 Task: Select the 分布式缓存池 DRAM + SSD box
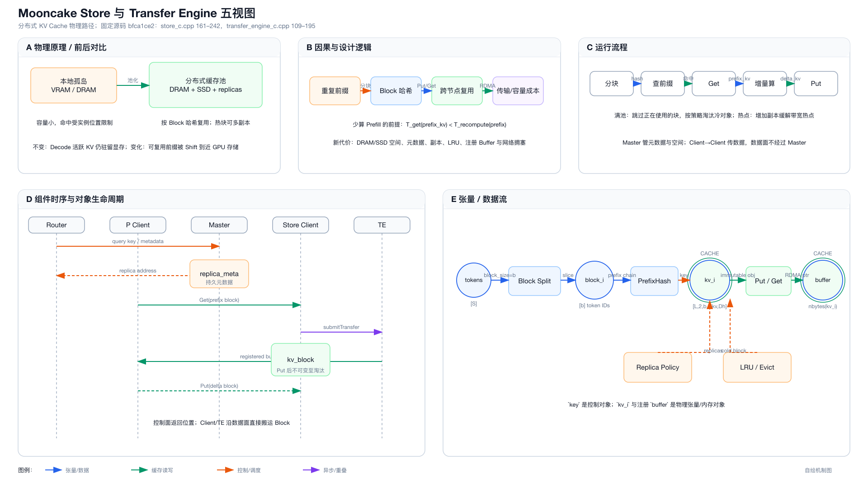pos(206,85)
